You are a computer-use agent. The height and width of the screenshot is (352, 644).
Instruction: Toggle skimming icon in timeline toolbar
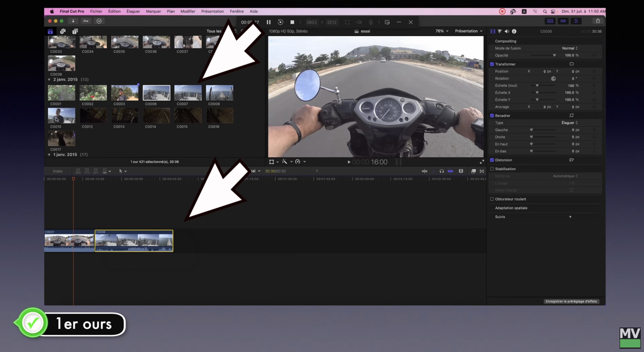(425, 171)
